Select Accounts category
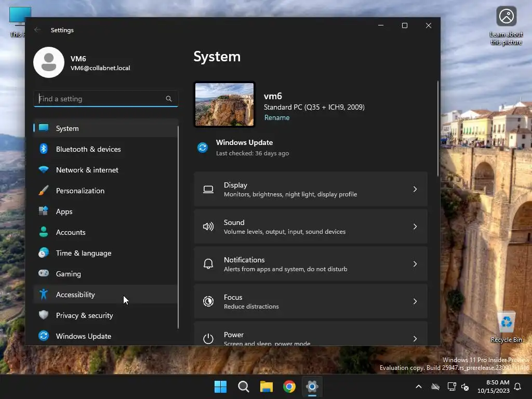 (105, 232)
